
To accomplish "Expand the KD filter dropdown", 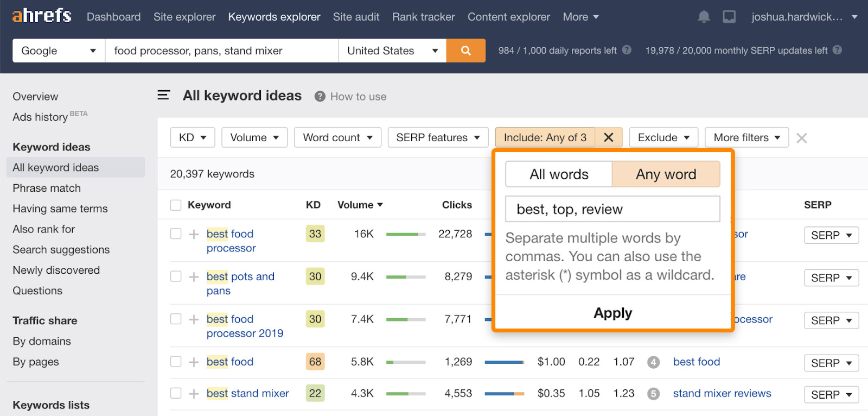I will [193, 137].
